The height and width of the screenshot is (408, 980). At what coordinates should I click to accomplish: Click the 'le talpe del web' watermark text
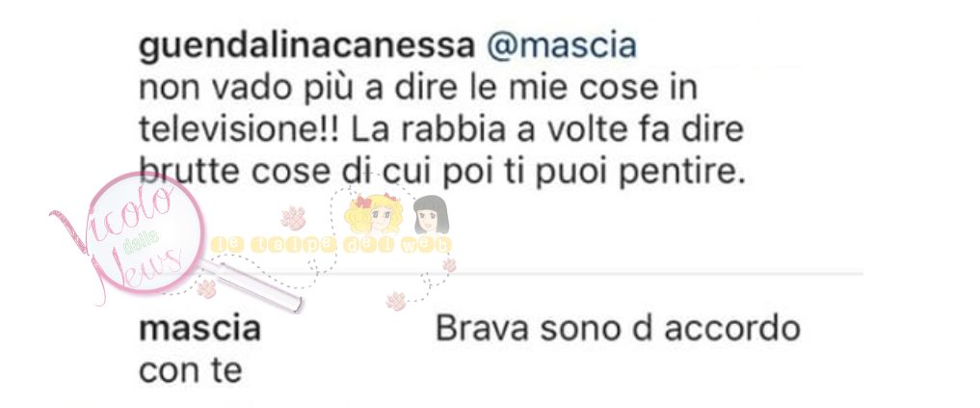(x=331, y=245)
